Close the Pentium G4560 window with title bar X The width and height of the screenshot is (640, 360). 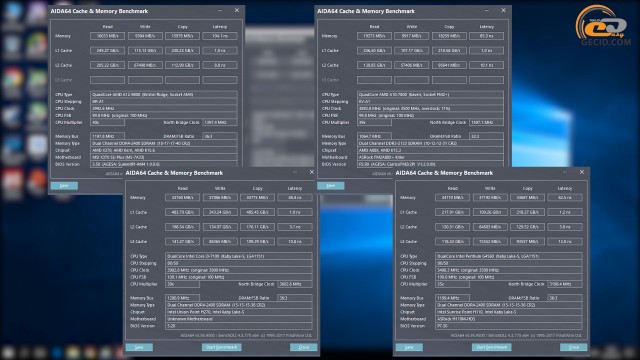point(582,172)
